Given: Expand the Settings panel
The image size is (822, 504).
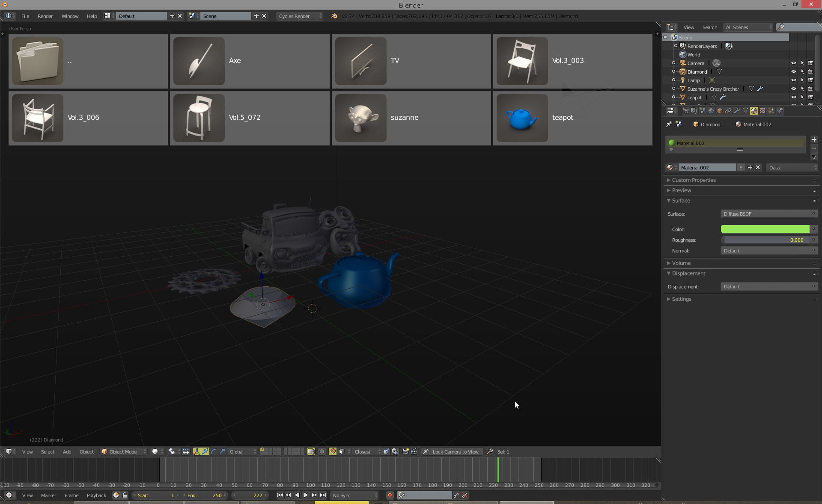Looking at the screenshot, I should tap(681, 299).
